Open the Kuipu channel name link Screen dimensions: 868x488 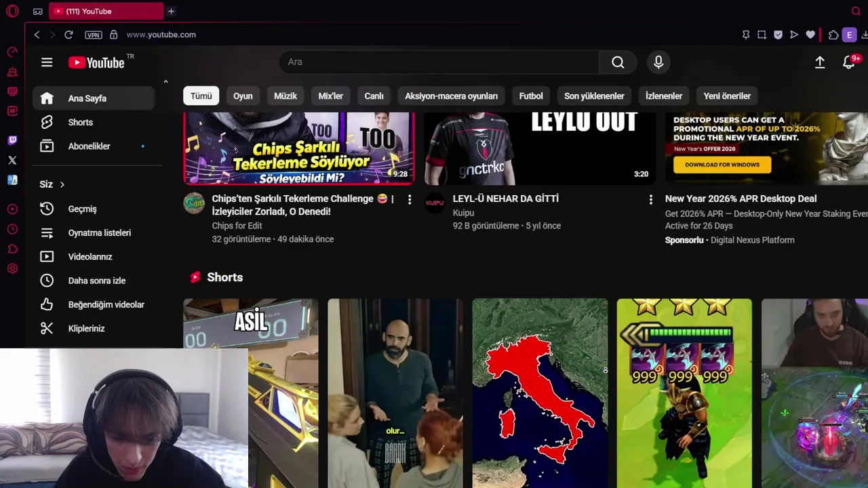[463, 213]
